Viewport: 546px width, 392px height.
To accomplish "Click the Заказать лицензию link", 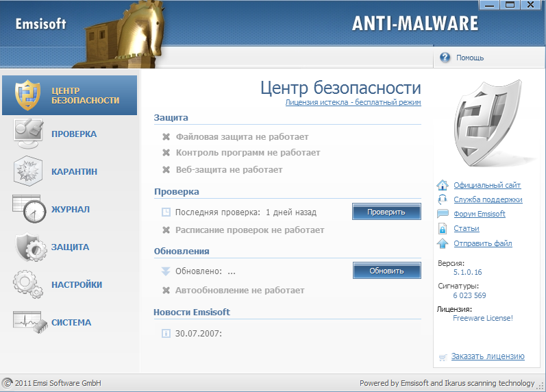I will pos(488,356).
